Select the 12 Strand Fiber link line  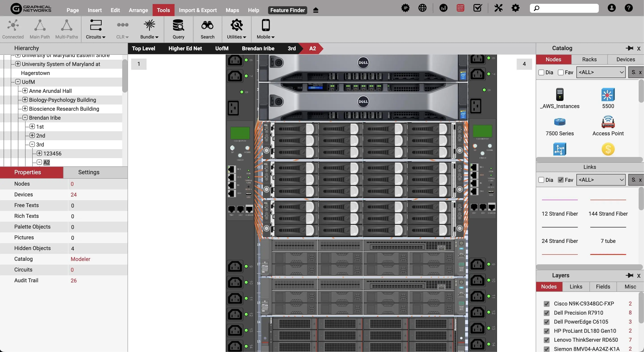click(x=559, y=200)
